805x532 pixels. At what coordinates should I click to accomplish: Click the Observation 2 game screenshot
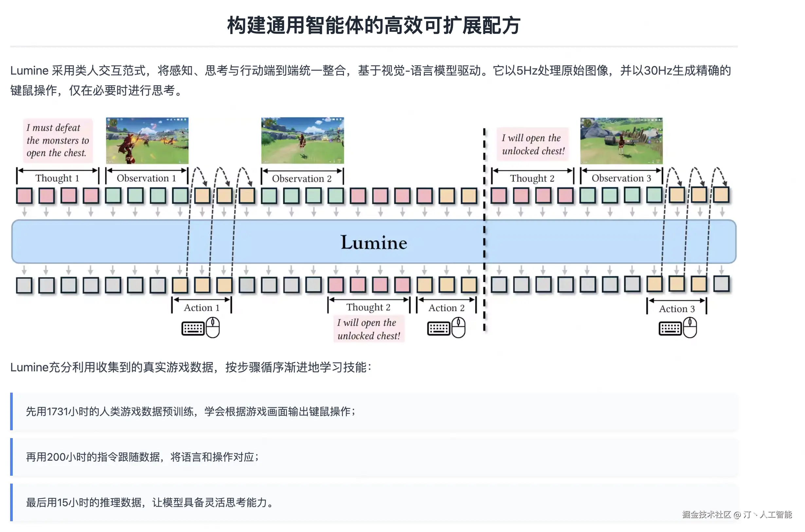(x=302, y=140)
